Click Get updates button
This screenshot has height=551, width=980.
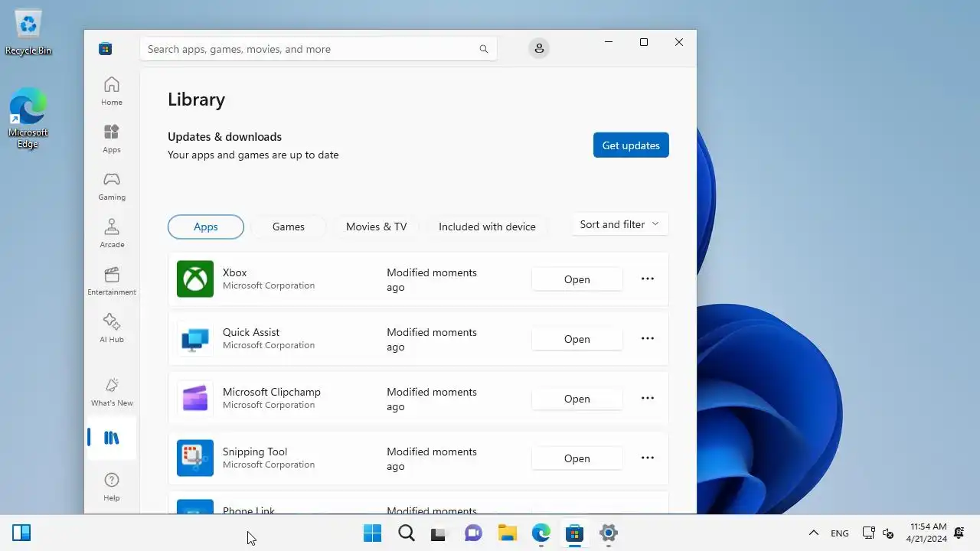click(631, 145)
